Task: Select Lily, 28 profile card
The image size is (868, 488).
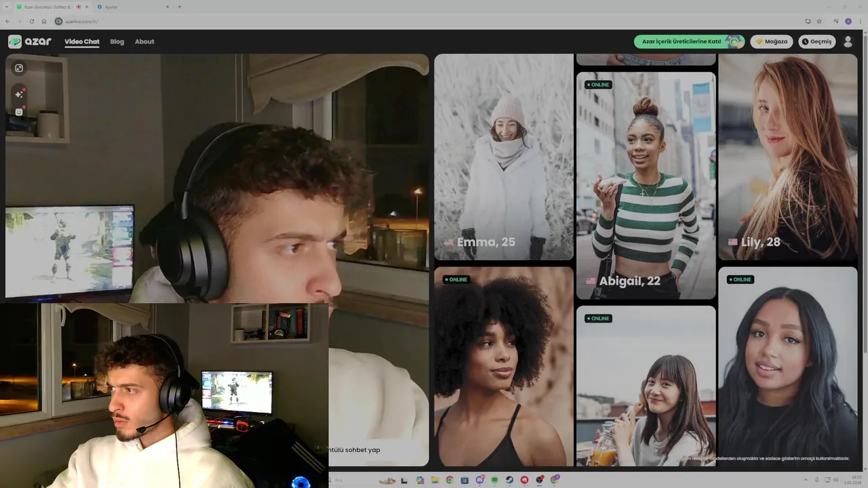Action: [x=788, y=157]
